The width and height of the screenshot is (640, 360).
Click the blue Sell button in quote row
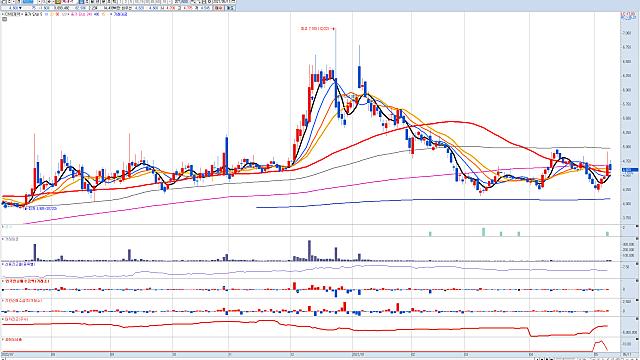point(230,8)
